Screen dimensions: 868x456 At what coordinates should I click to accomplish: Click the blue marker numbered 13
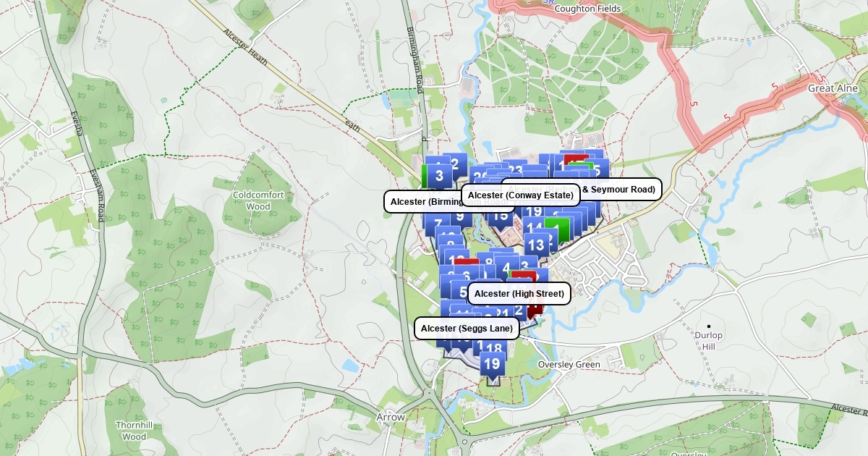tap(536, 245)
